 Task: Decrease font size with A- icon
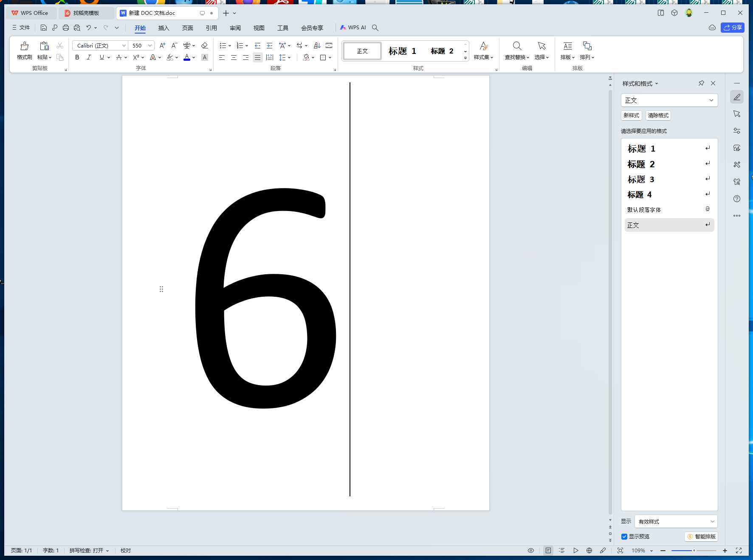pyautogui.click(x=174, y=45)
